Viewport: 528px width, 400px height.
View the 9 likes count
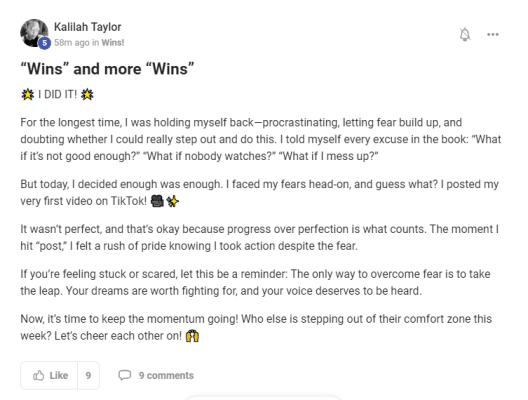click(x=88, y=375)
